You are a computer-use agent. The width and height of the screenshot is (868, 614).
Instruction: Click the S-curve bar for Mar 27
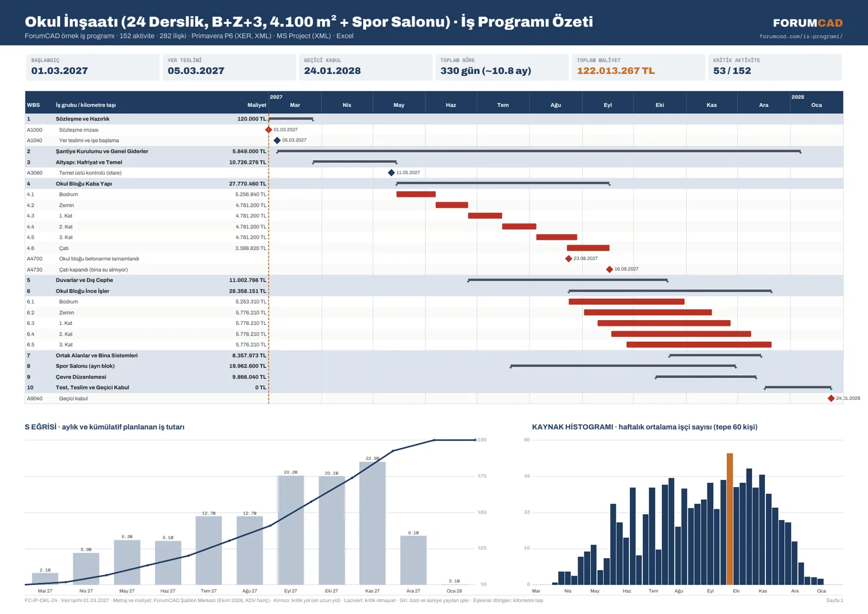(45, 579)
